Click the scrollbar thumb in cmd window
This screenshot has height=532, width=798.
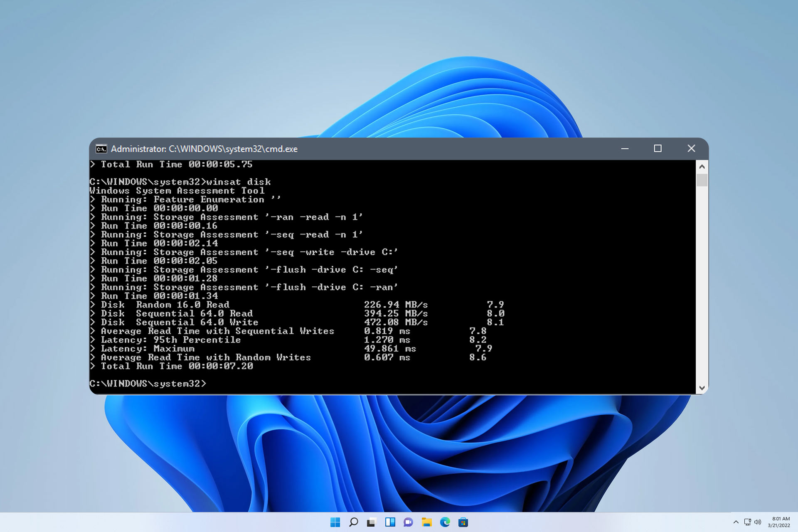click(702, 180)
